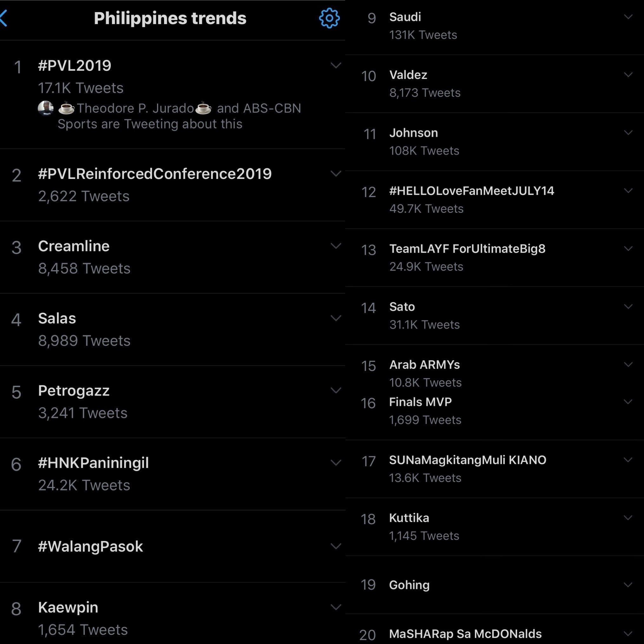Tap Theodore P. Jurado's profile avatar
The image size is (644, 644).
(x=46, y=108)
